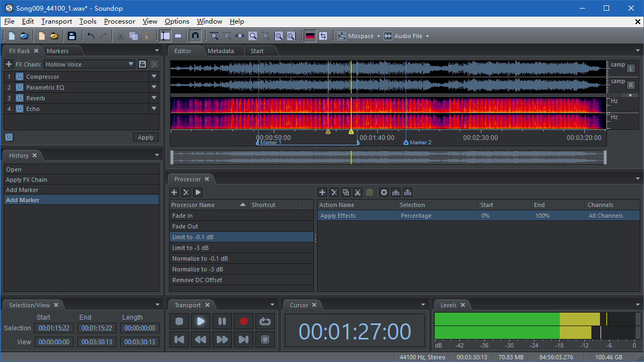Toggle the Echo effect on or off
644x362 pixels.
20,108
